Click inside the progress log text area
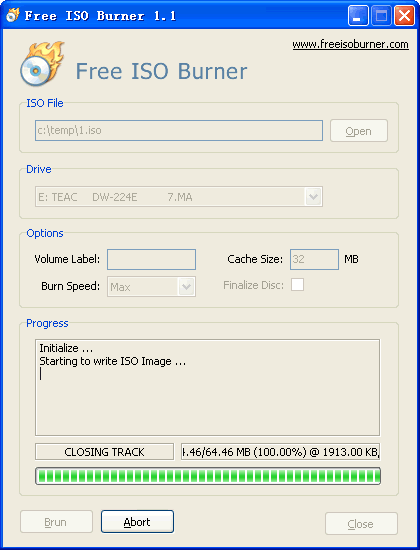The image size is (420, 550). click(207, 387)
